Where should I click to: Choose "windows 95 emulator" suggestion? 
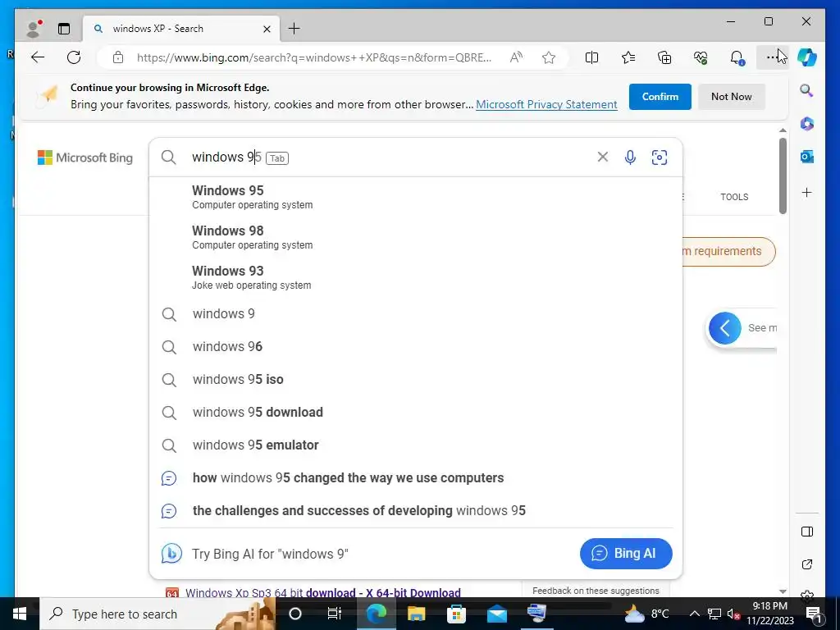pos(416,445)
